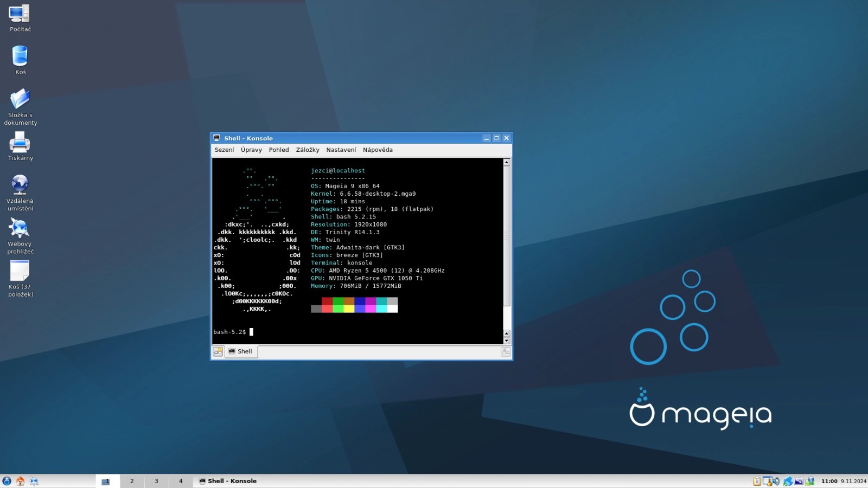Click the 'GPU: NVIDIA GeForce GTX 1050 Ti' line
Screen dimensions: 868x488
tap(367, 278)
